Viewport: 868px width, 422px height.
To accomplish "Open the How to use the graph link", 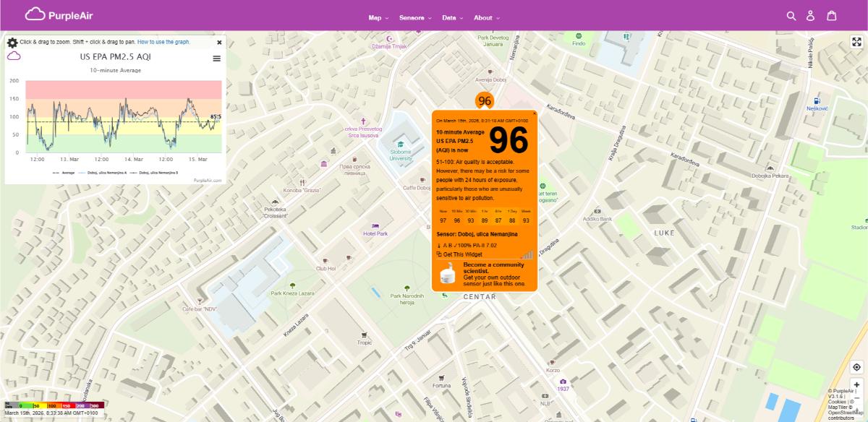I will (x=165, y=42).
